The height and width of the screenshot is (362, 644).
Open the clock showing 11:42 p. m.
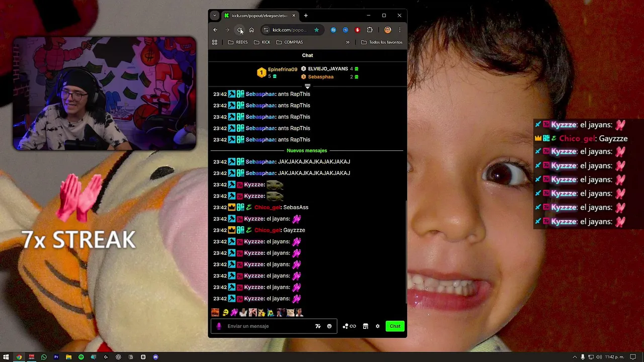615,357
